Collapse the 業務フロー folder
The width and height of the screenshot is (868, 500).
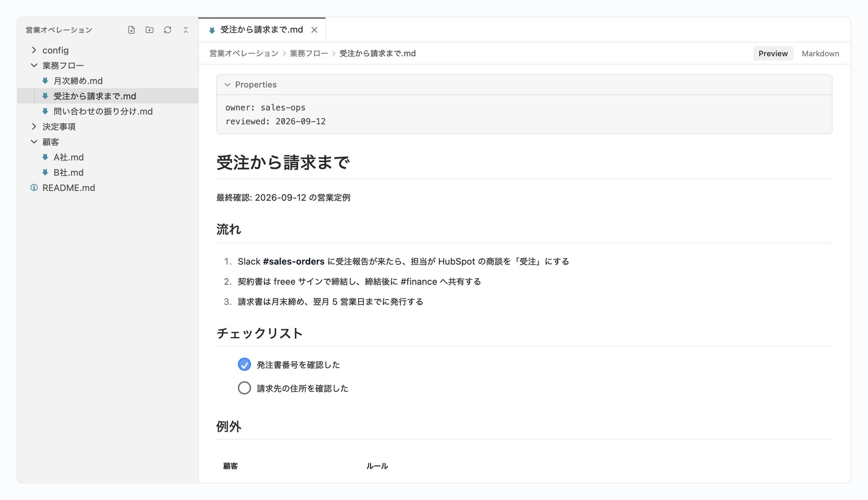pos(34,65)
